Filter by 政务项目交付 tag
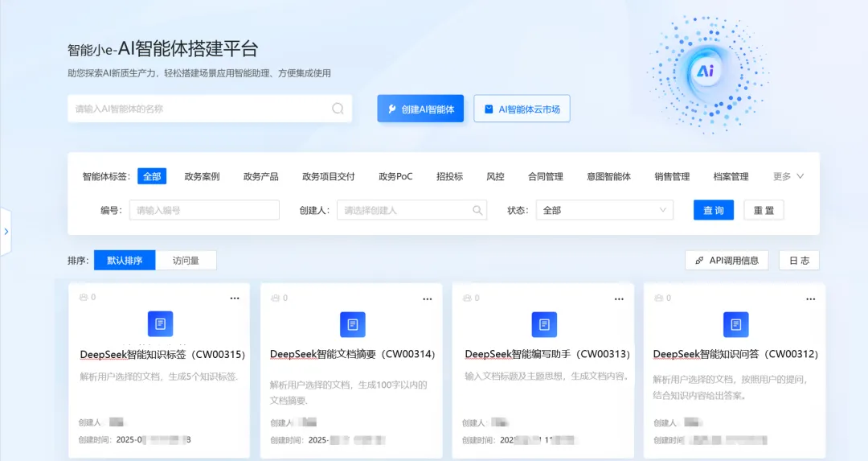 328,176
